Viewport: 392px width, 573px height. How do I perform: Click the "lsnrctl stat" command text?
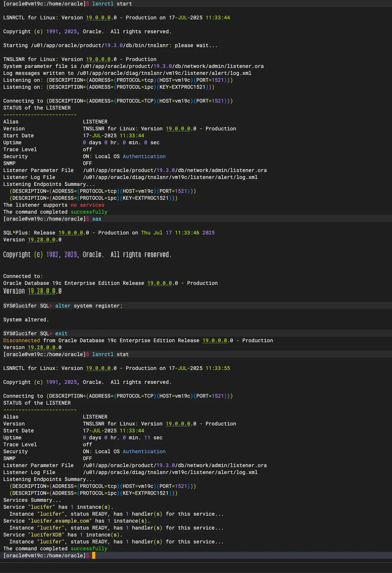(110, 354)
